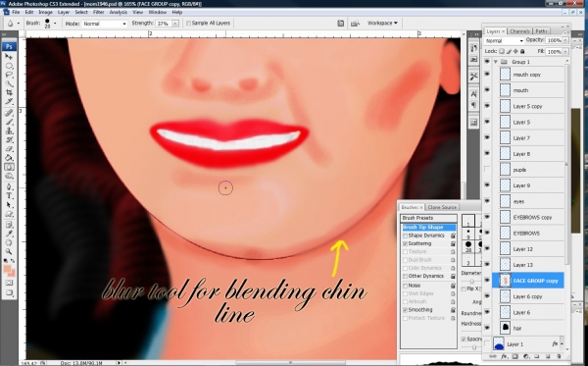
Task: Hide the mouth copy layer
Action: 487,75
